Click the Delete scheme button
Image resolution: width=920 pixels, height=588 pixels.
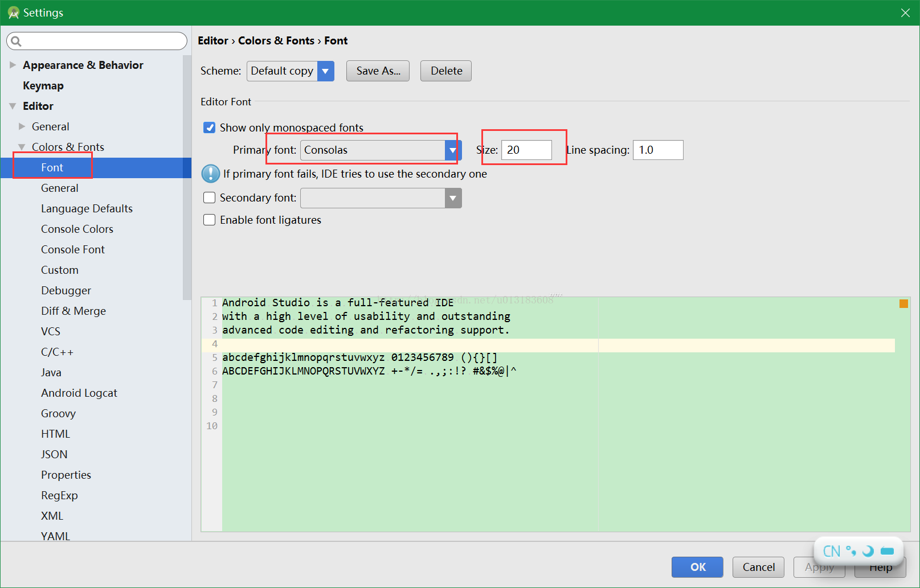(446, 71)
